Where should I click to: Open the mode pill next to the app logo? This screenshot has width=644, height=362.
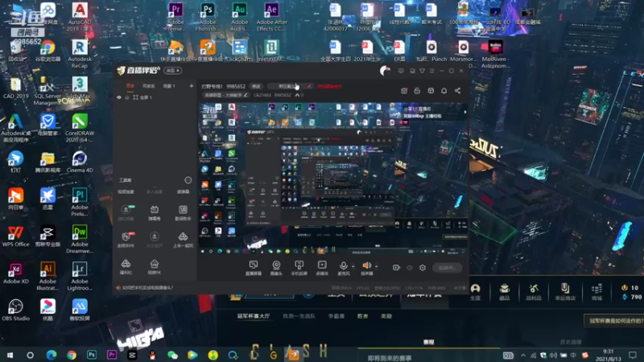coord(172,71)
